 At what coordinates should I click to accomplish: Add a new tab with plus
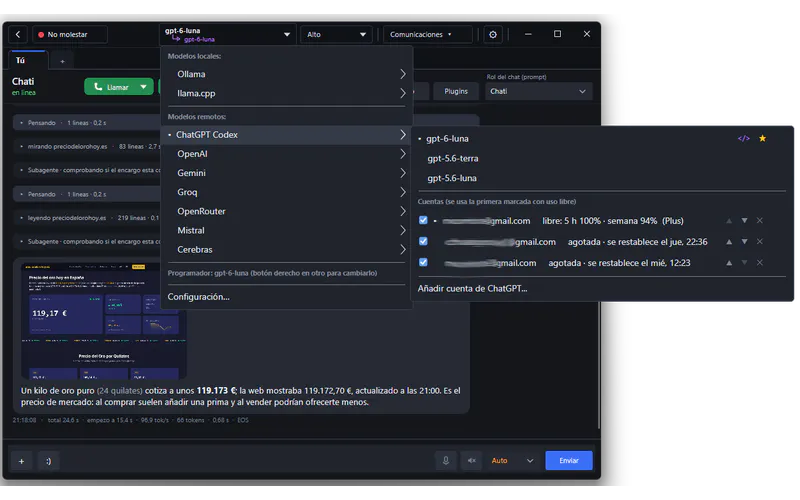point(62,61)
